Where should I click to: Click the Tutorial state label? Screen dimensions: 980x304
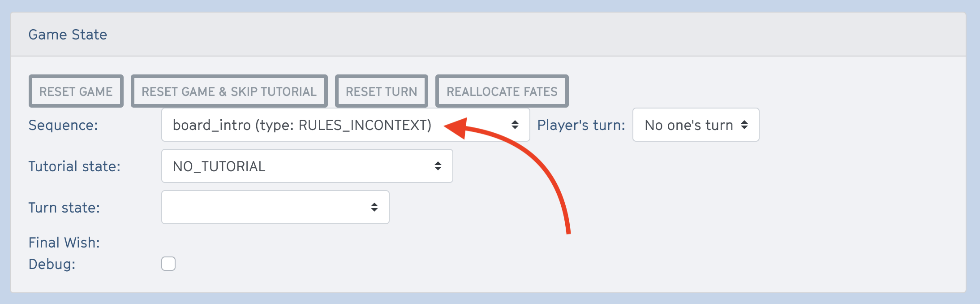coord(74,166)
